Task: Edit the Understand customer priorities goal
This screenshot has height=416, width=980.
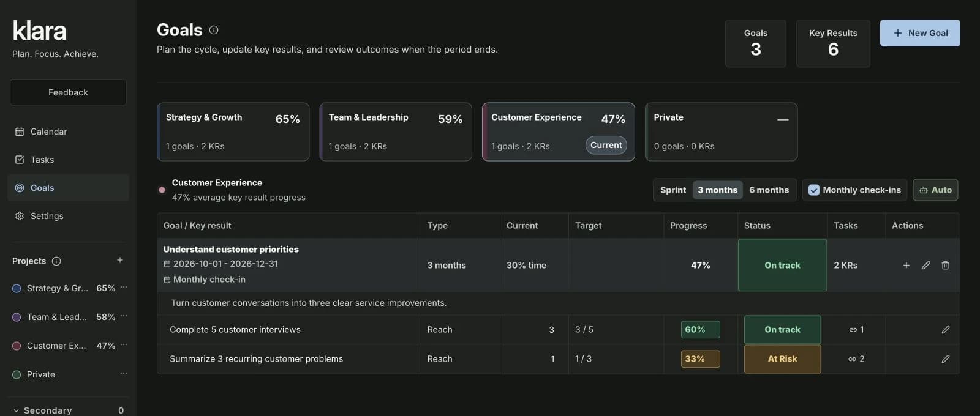Action: 926,265
